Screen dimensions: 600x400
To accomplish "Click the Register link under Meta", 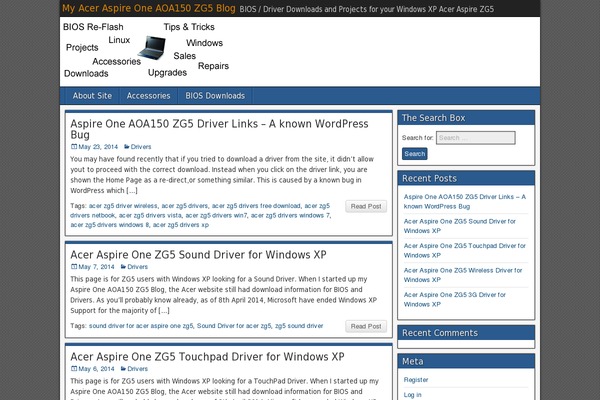I will [x=416, y=380].
